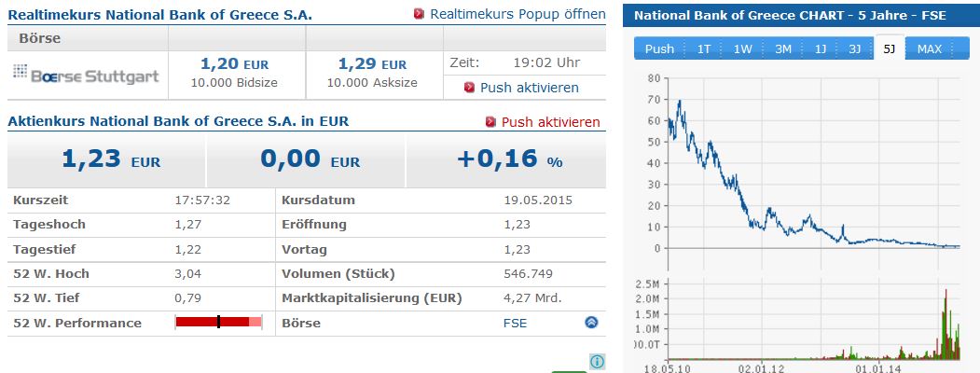The height and width of the screenshot is (373, 980).
Task: Show the 3M chart period
Action: [x=783, y=49]
